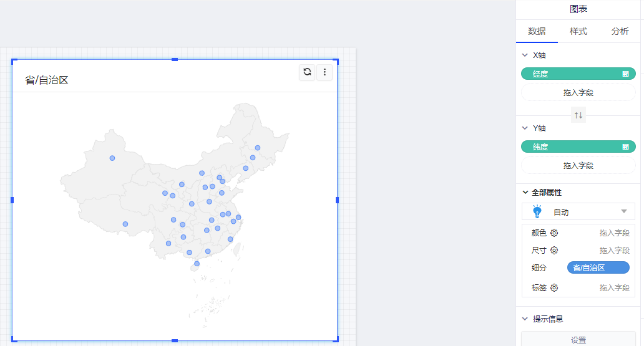Click the swap X and Y axes icon

578,115
